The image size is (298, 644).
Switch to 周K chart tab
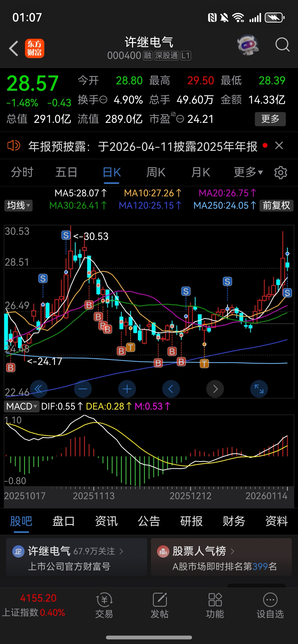coord(156,172)
